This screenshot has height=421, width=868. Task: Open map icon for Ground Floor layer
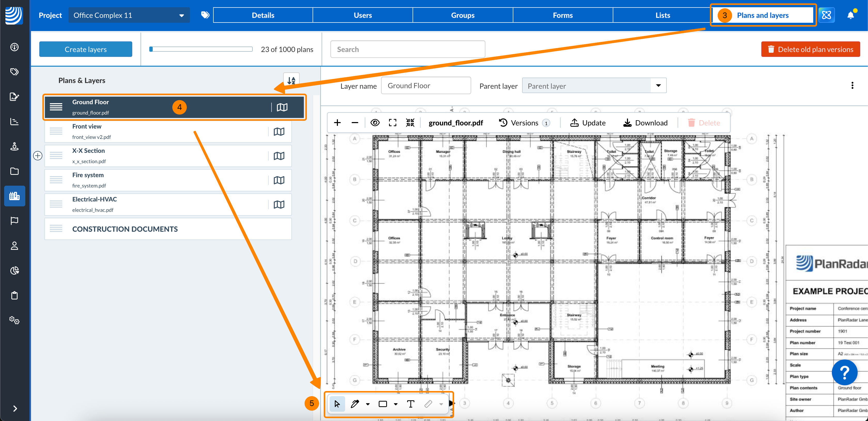click(282, 107)
